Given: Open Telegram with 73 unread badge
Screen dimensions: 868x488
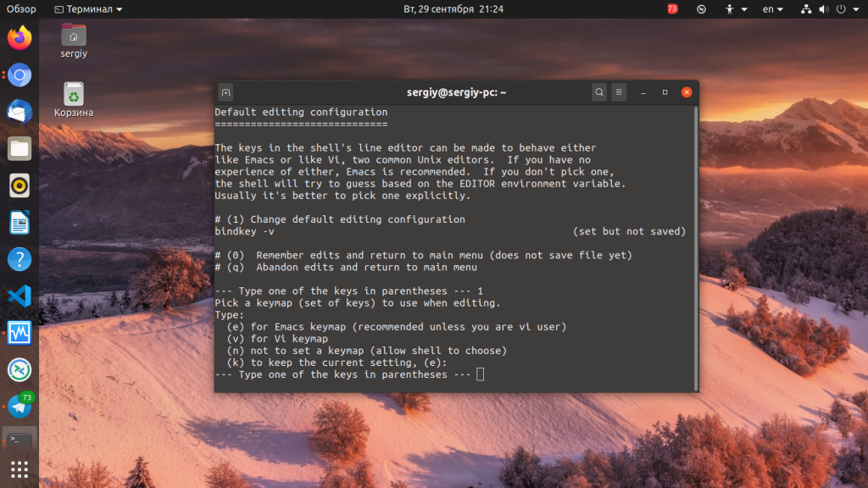Looking at the screenshot, I should (19, 406).
